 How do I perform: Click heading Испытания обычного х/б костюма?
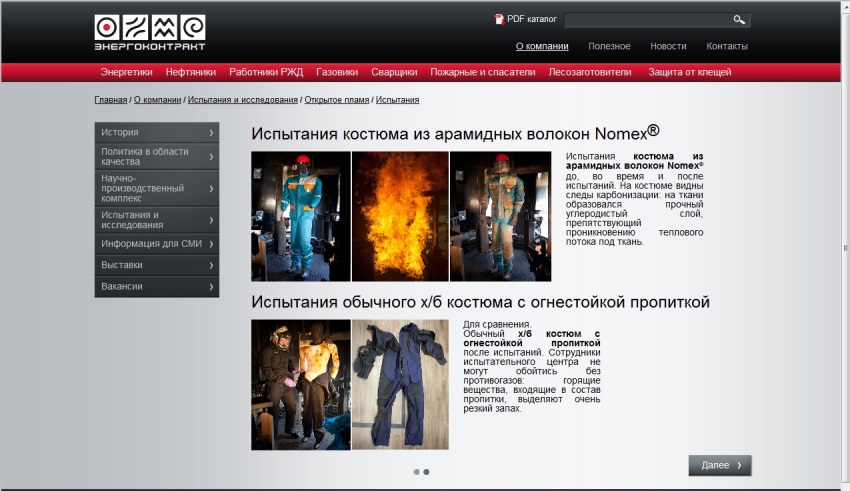(x=480, y=302)
